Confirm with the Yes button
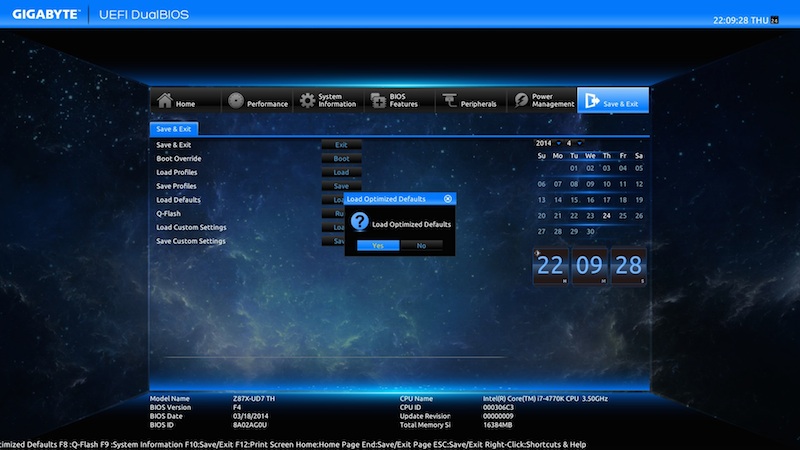 click(378, 245)
